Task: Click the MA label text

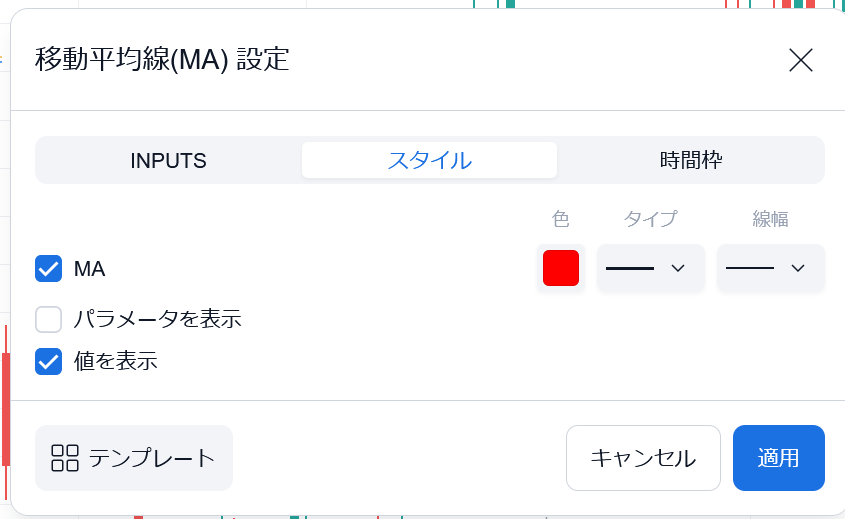Action: pyautogui.click(x=90, y=268)
